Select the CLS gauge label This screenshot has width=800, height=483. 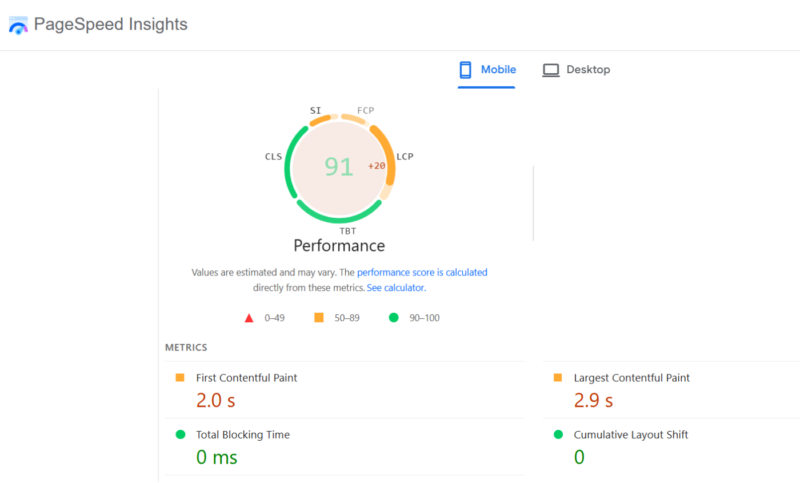click(273, 157)
